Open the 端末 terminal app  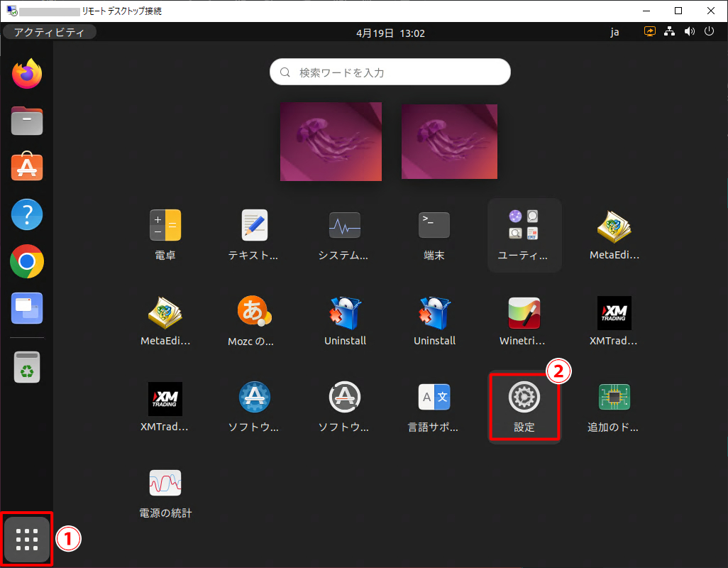[x=434, y=234]
